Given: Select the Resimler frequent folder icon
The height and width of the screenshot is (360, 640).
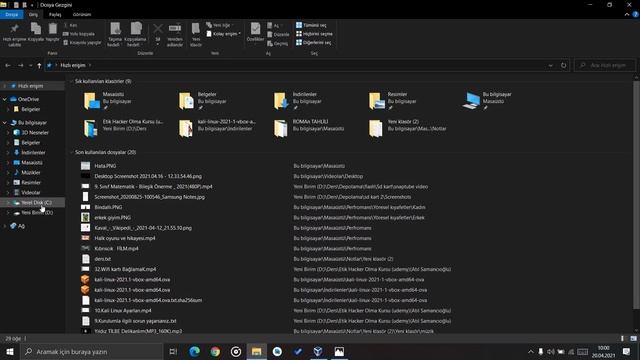Looking at the screenshot, I should point(376,101).
